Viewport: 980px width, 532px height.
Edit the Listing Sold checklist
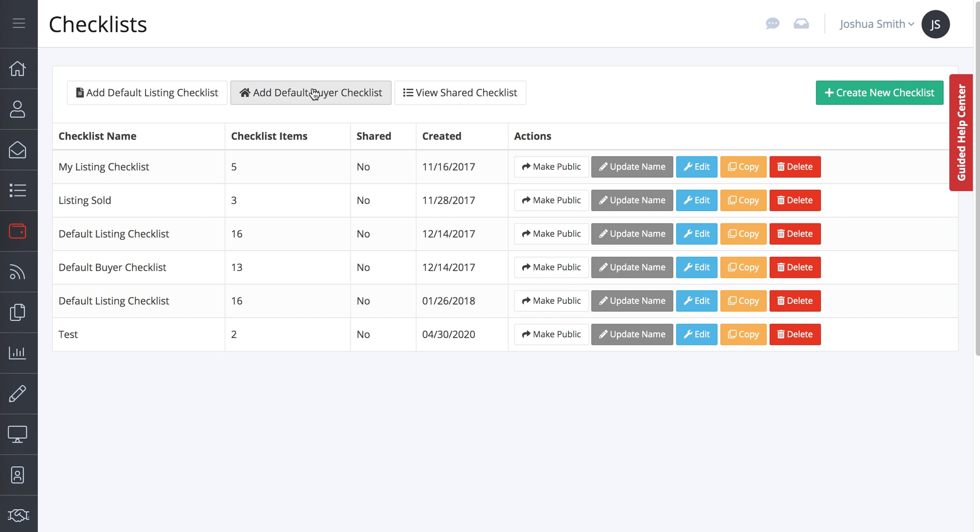coord(697,200)
